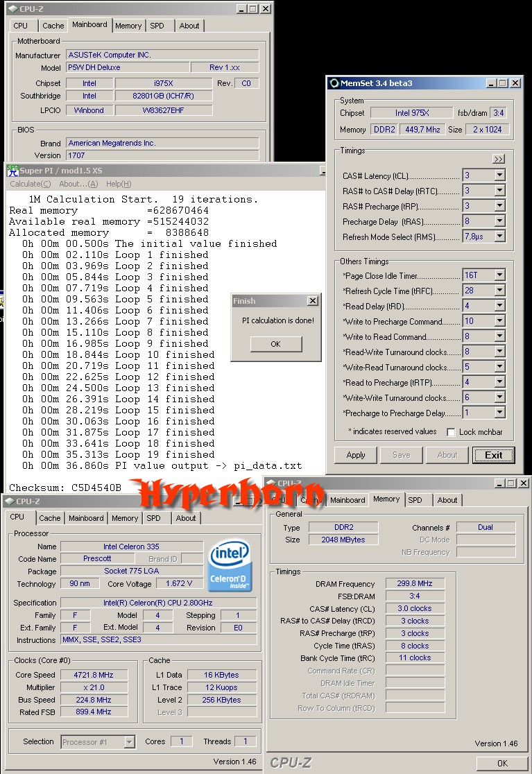Switch to Cache tab in top CPU-Z window
532x774 pixels.
point(53,26)
